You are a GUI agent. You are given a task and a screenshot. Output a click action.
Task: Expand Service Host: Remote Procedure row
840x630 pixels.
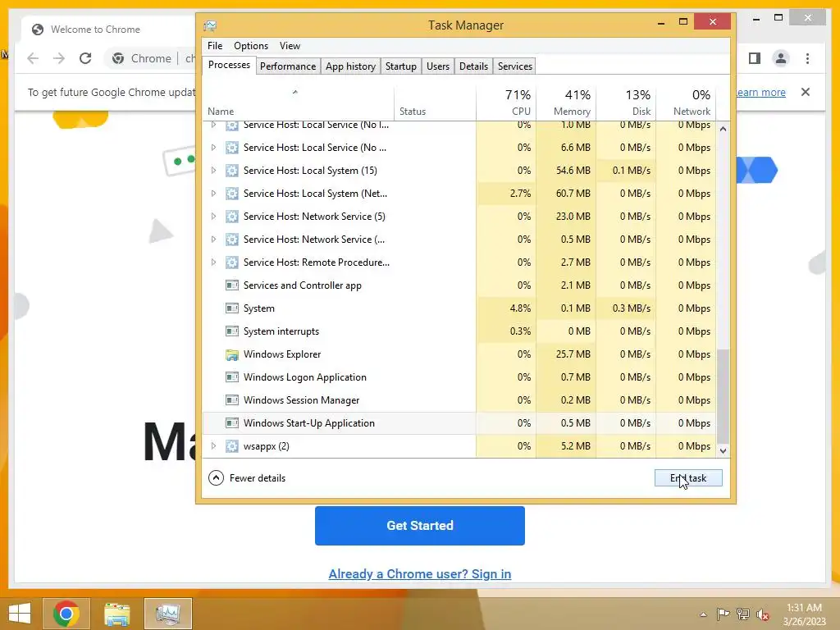[213, 262]
